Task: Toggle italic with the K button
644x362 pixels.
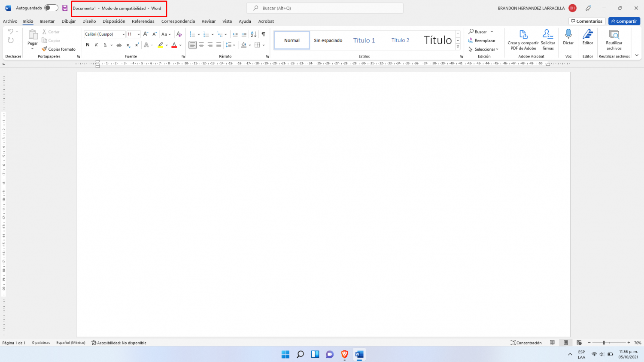Action: coord(97,45)
